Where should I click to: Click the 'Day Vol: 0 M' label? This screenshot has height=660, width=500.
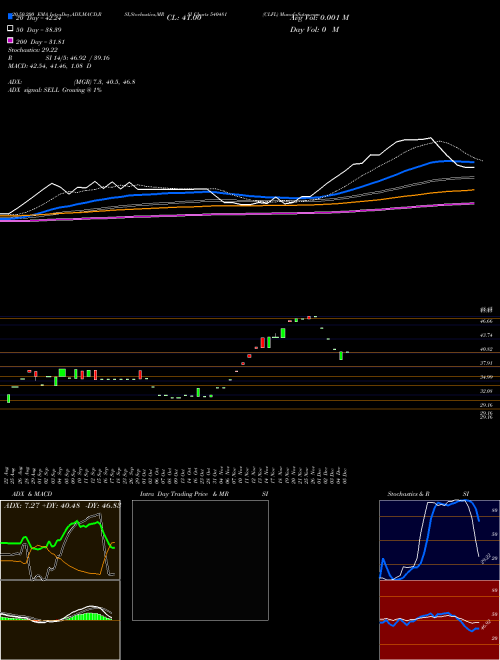click(314, 30)
